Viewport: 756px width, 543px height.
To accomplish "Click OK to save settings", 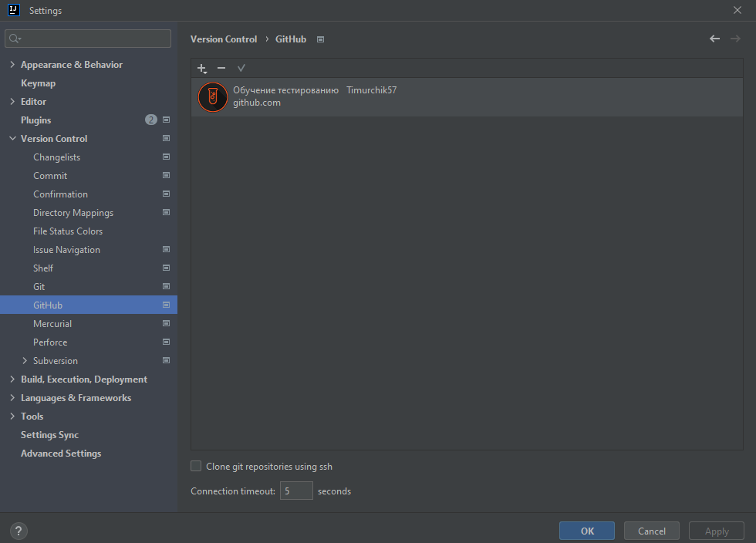I will (587, 531).
